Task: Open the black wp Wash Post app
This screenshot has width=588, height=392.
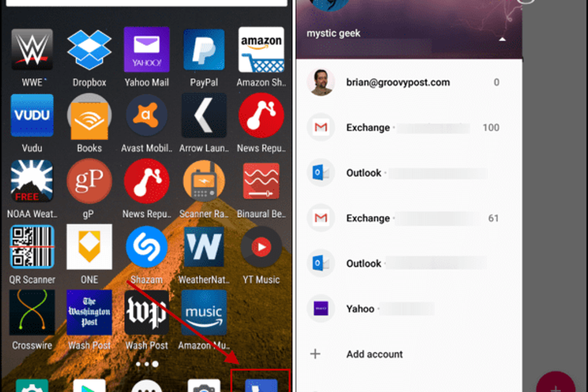Action: [x=146, y=313]
